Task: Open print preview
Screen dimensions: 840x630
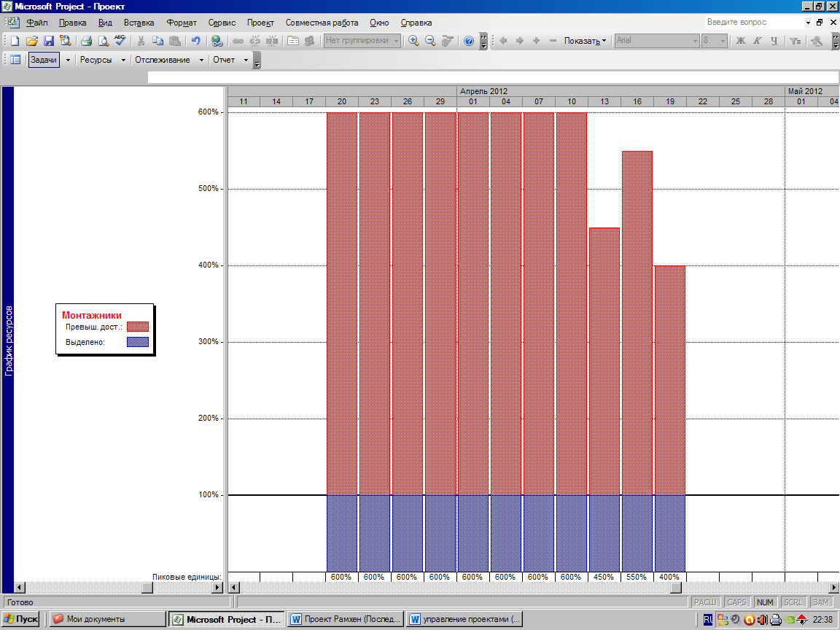Action: 104,41
